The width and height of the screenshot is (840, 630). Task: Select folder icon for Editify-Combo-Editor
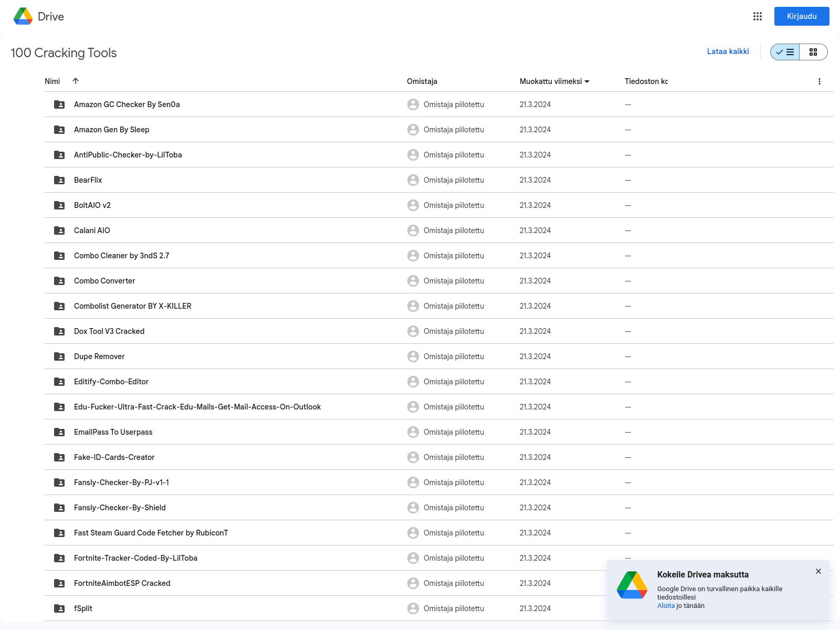pyautogui.click(x=59, y=382)
